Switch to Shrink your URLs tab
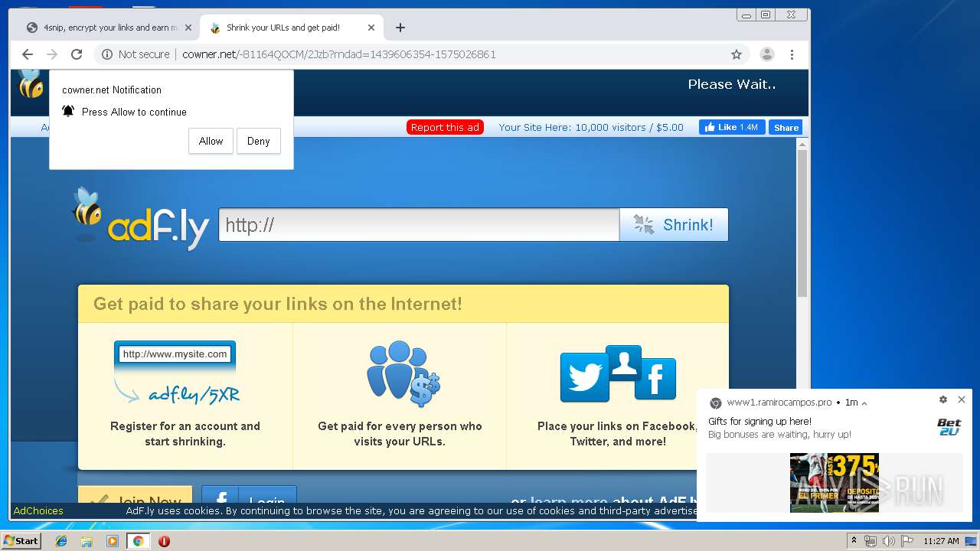980x551 pixels. (291, 28)
